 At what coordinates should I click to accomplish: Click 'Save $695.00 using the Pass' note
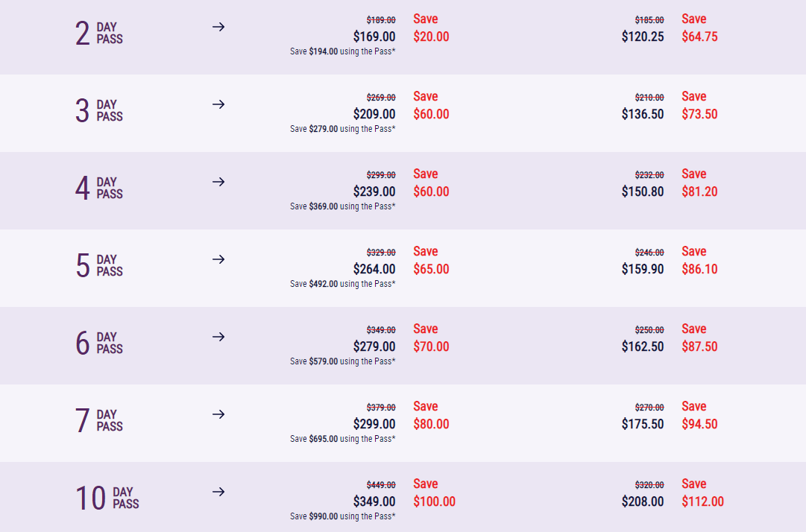click(342, 439)
